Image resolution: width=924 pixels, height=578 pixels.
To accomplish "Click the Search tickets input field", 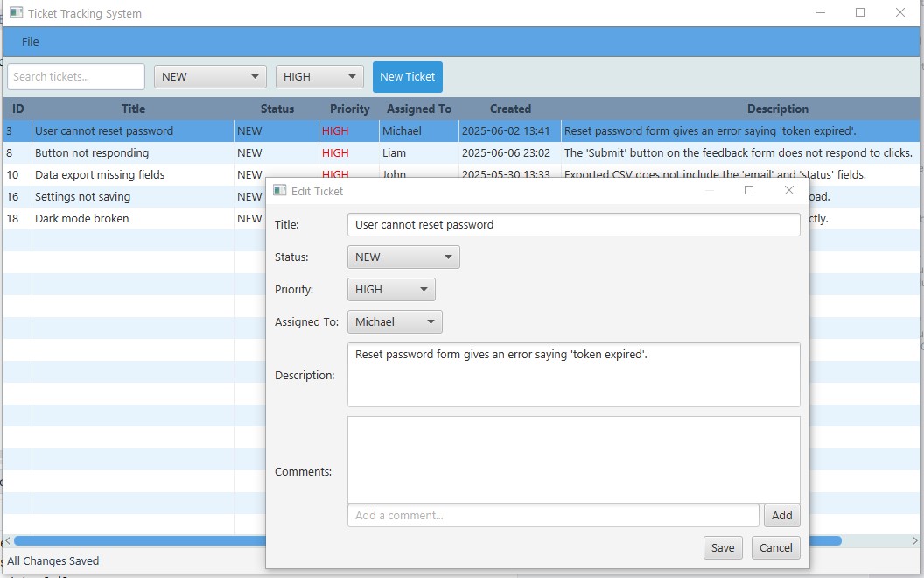I will (76, 77).
